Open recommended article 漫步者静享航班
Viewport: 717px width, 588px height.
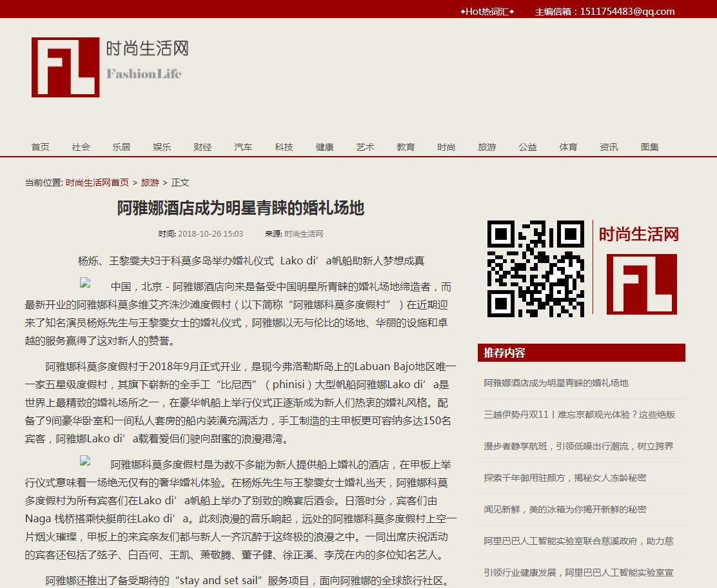pyautogui.click(x=578, y=446)
